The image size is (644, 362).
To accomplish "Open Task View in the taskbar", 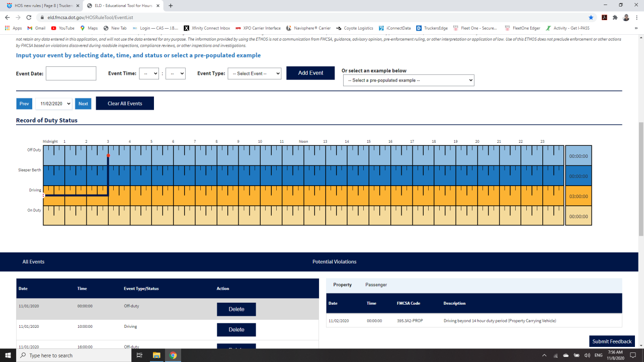I will [x=139, y=355].
